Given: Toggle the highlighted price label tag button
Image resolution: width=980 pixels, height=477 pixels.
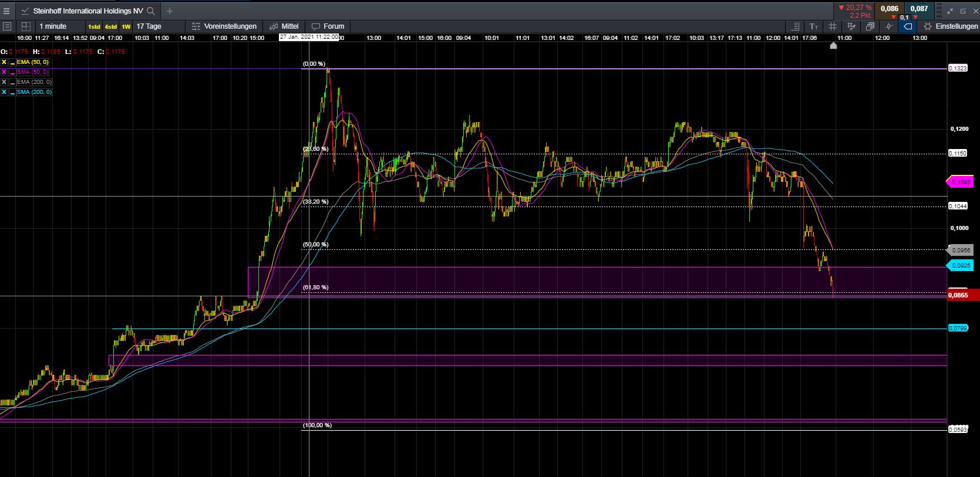Looking at the screenshot, I should pos(908,26).
